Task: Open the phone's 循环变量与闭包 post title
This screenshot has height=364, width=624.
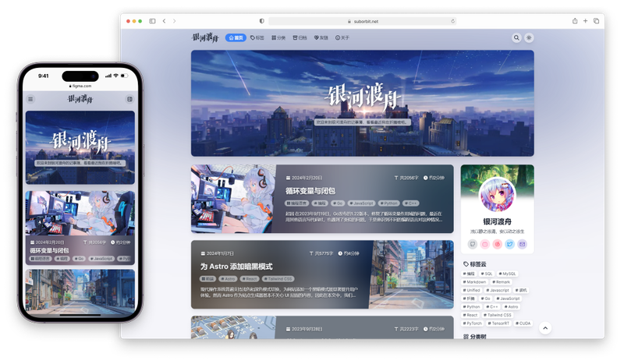Action: (x=49, y=251)
